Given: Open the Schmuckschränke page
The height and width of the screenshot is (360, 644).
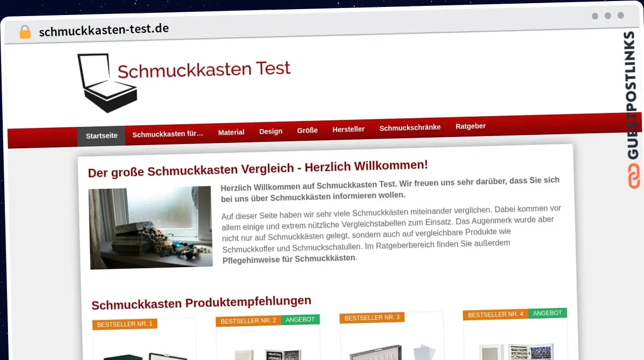Looking at the screenshot, I should pyautogui.click(x=409, y=127).
